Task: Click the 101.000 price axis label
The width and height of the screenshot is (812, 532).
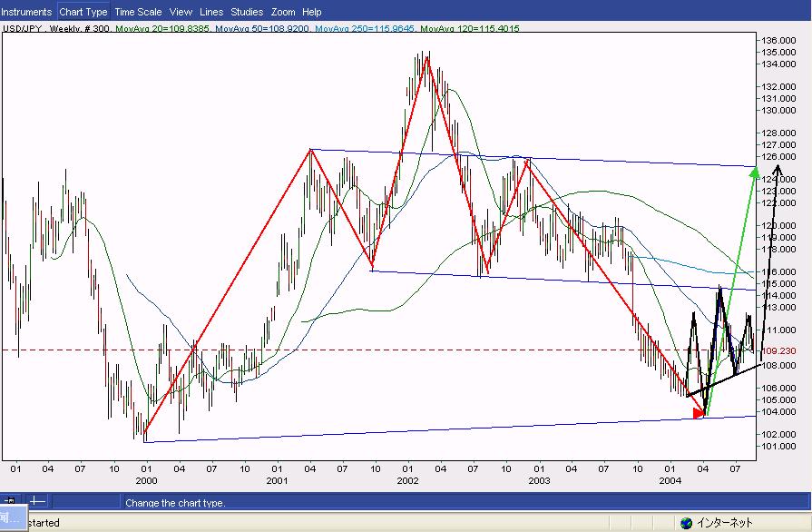Action: [778, 446]
